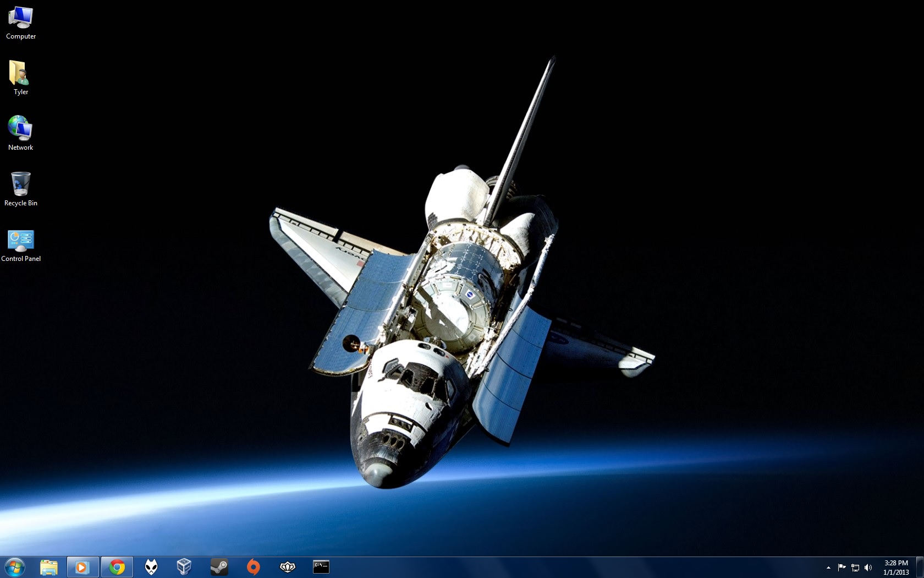Open VirtualBox from the taskbar
Viewport: 924px width, 578px height.
pyautogui.click(x=184, y=567)
